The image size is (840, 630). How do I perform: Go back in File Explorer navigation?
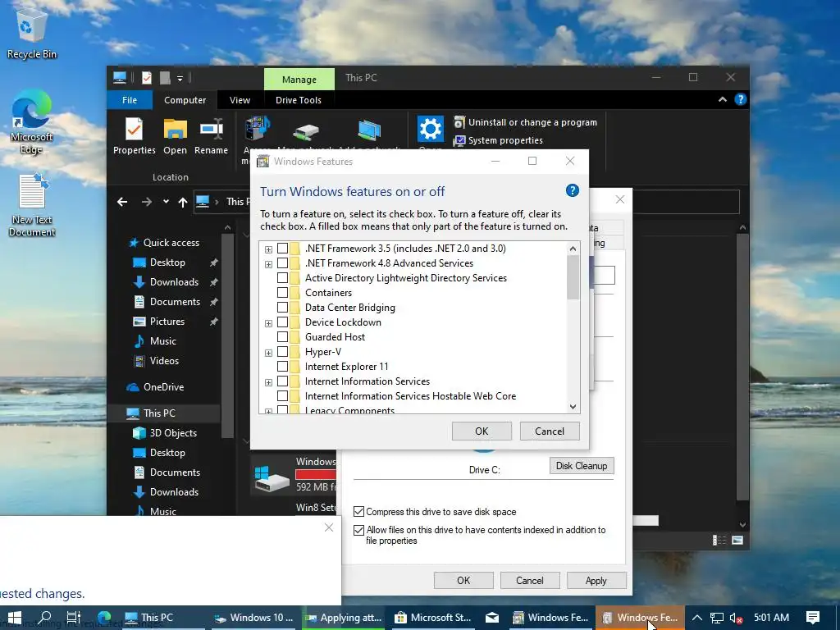(122, 202)
